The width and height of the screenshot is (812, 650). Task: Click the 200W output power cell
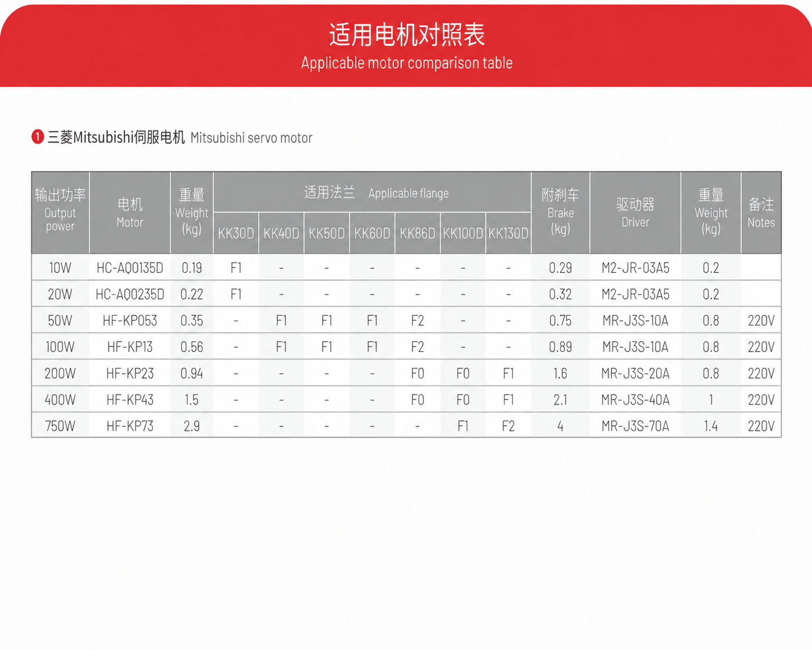tap(60, 373)
